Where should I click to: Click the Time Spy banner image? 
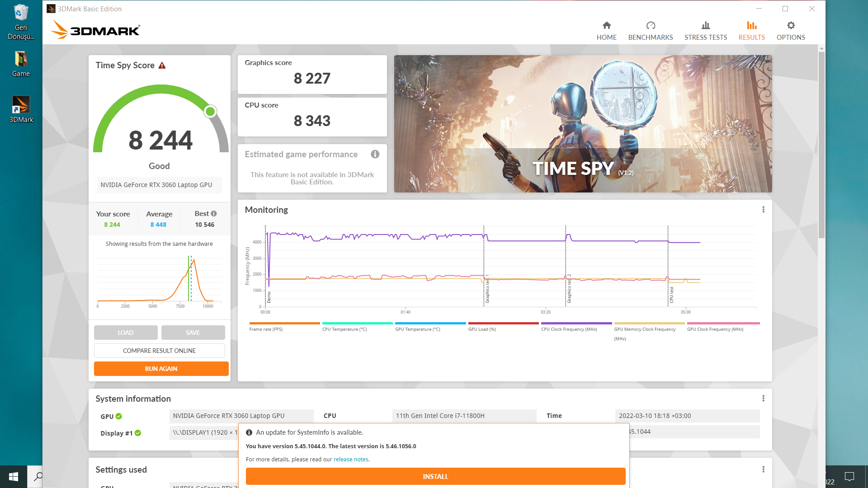point(583,123)
